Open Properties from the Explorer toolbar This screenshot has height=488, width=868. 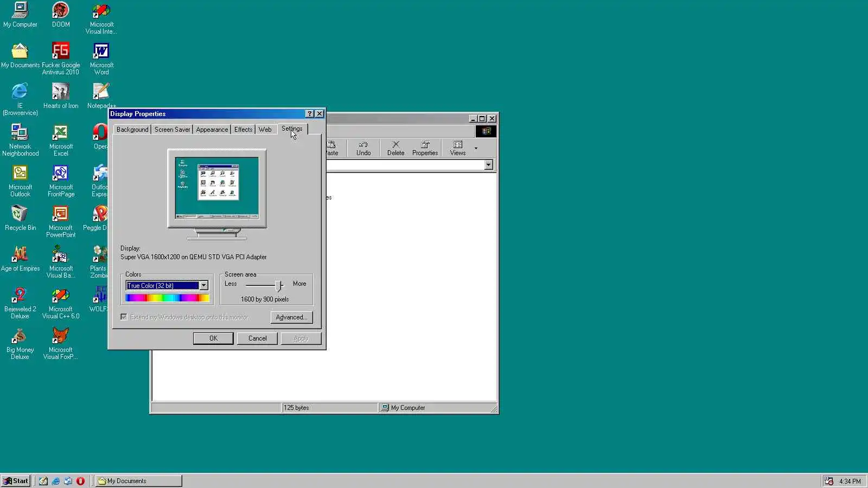pos(425,148)
